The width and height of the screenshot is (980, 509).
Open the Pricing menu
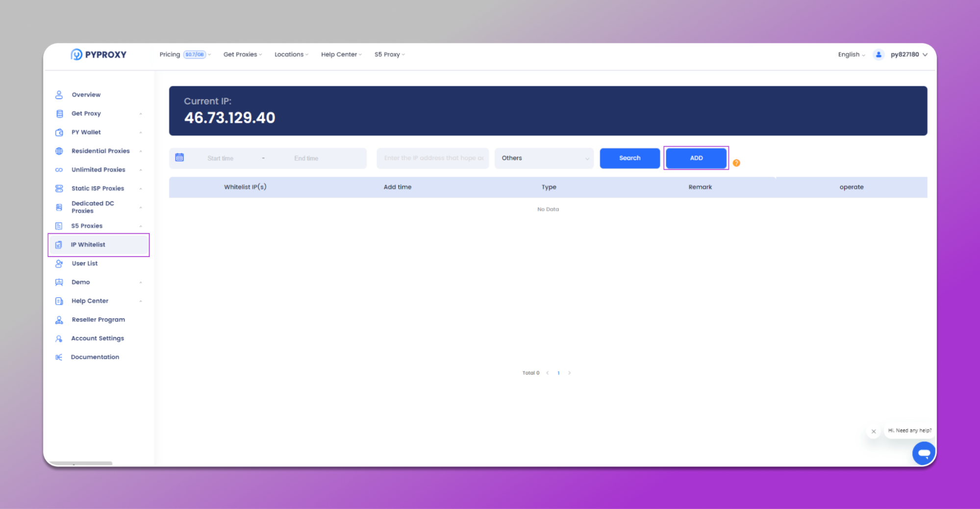pos(185,54)
